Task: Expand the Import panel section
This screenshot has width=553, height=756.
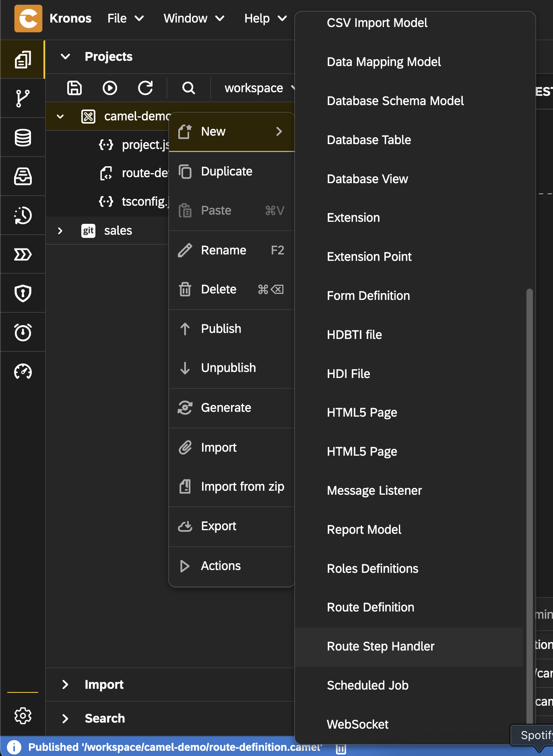Action: point(65,684)
